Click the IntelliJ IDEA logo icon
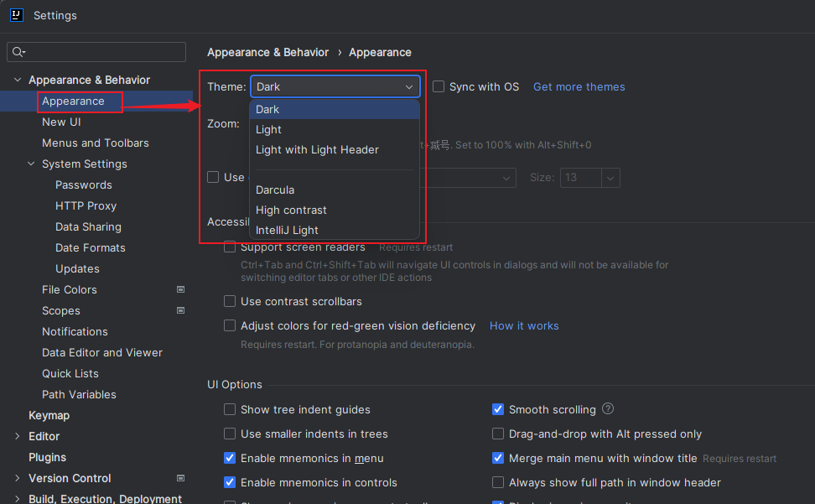The height and width of the screenshot is (504, 815). (x=17, y=15)
